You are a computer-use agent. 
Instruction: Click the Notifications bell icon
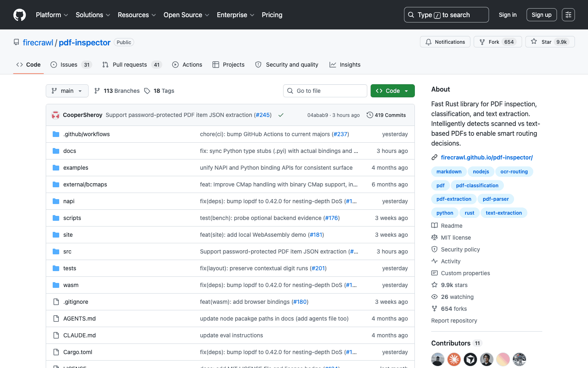pos(428,42)
